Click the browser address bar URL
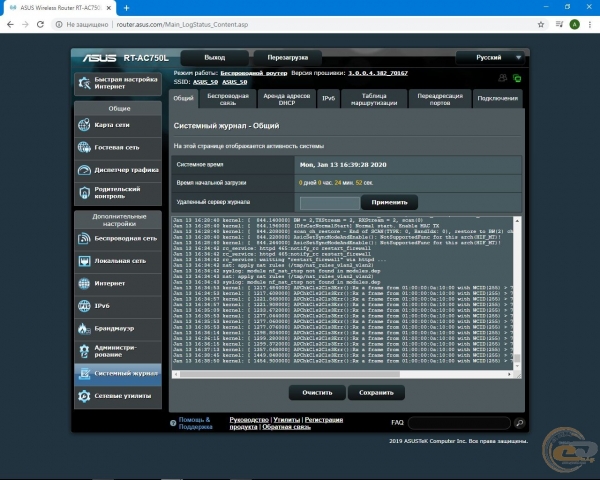Viewport: 600px width, 480px height. coord(182,24)
